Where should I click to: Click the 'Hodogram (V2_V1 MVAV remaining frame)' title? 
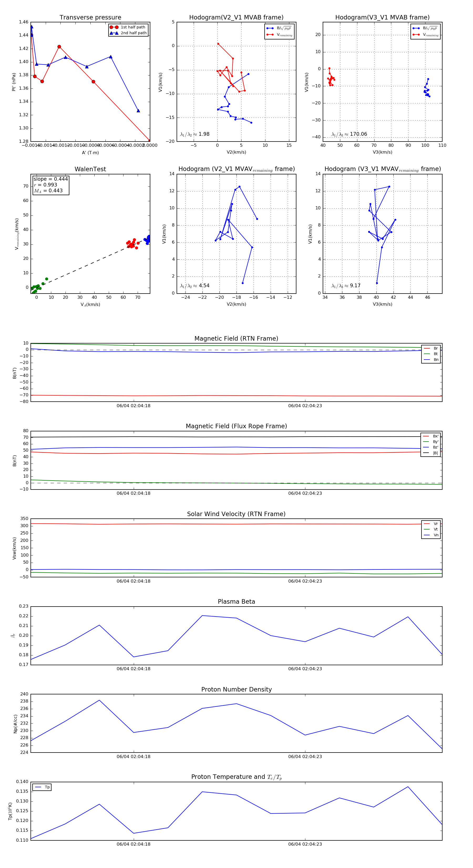(236, 169)
